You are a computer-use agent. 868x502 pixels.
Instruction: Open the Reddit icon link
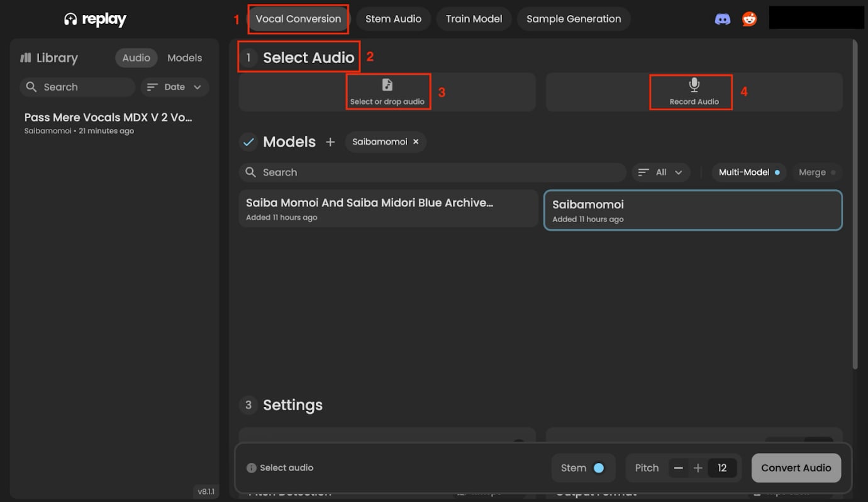[749, 19]
